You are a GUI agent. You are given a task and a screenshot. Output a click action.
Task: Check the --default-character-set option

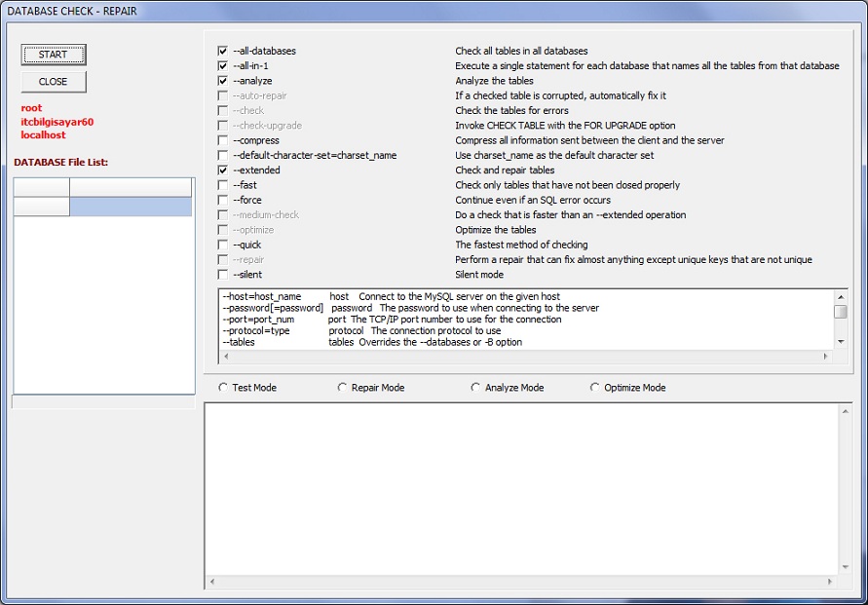[223, 156]
